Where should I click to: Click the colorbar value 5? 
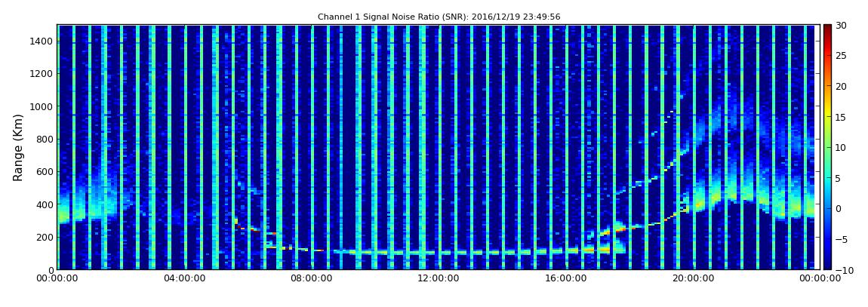839,178
